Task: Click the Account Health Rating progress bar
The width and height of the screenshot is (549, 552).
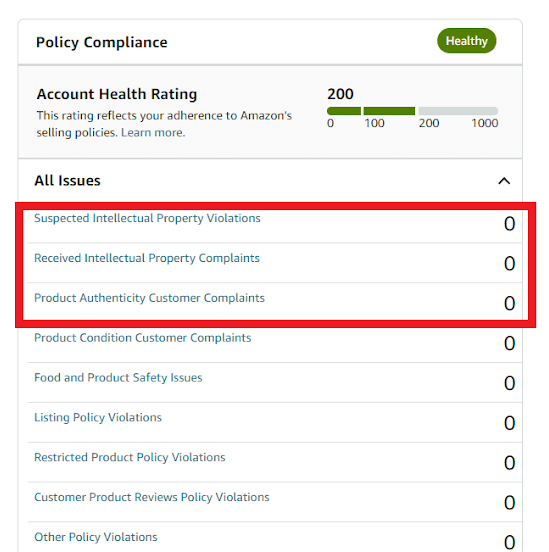Action: 412,111
